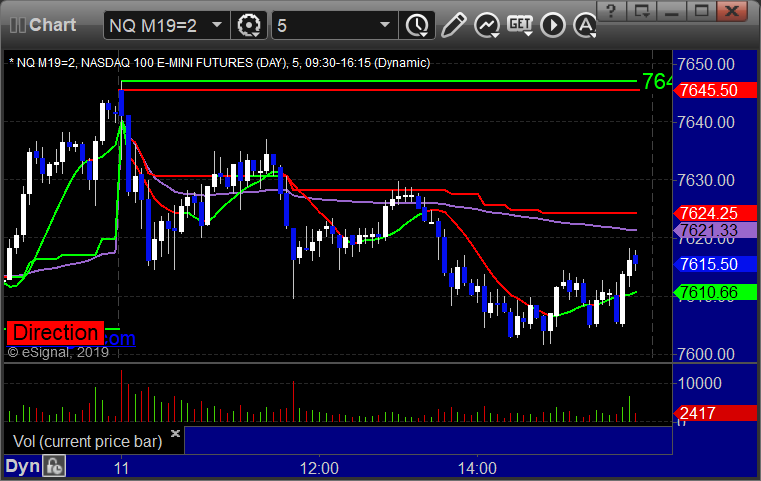Open the window pop-out menu icon
The width and height of the screenshot is (761, 481).
(x=642, y=11)
